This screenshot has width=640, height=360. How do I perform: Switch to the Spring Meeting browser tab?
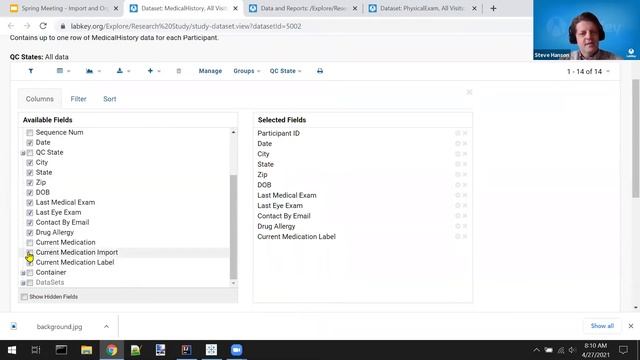tap(64, 8)
